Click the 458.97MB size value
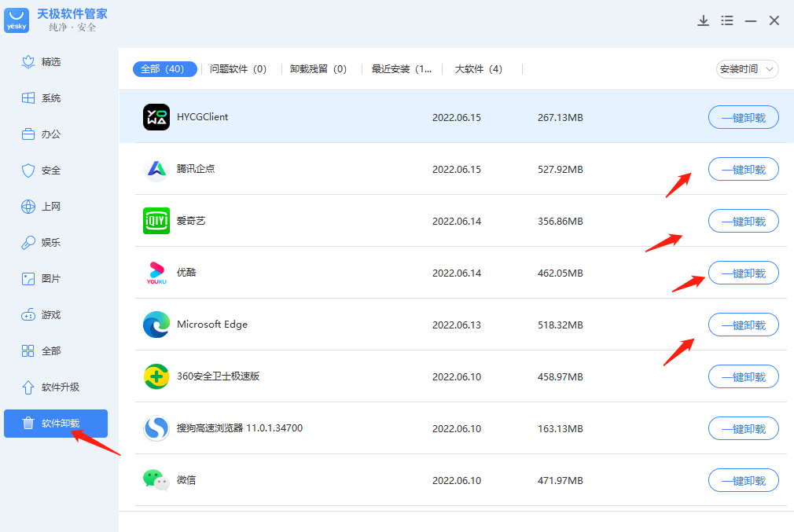 [560, 377]
